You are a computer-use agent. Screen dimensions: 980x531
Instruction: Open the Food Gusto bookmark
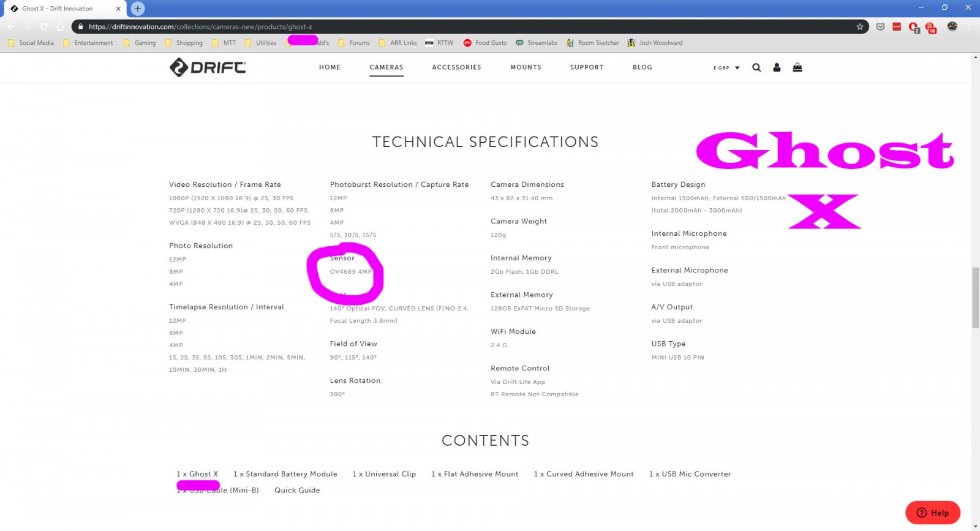(485, 43)
